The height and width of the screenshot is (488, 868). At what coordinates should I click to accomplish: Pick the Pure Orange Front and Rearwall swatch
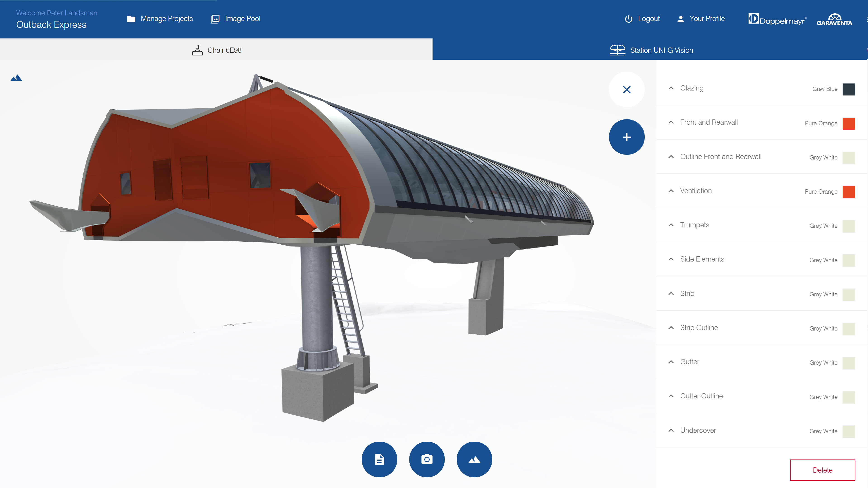click(849, 123)
